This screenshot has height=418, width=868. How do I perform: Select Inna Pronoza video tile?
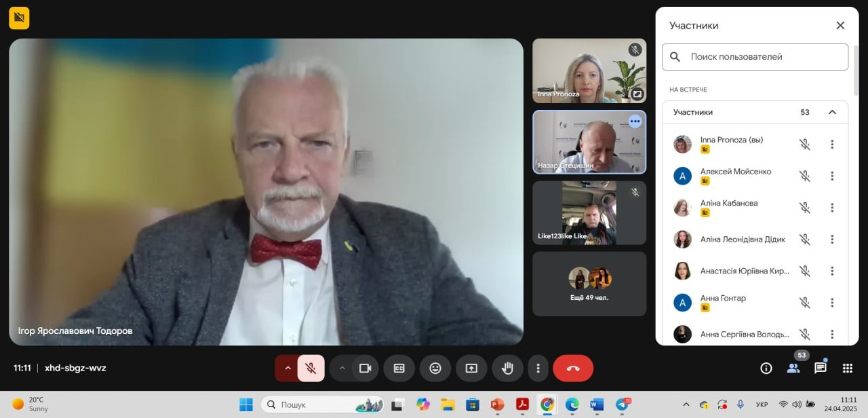coord(589,71)
